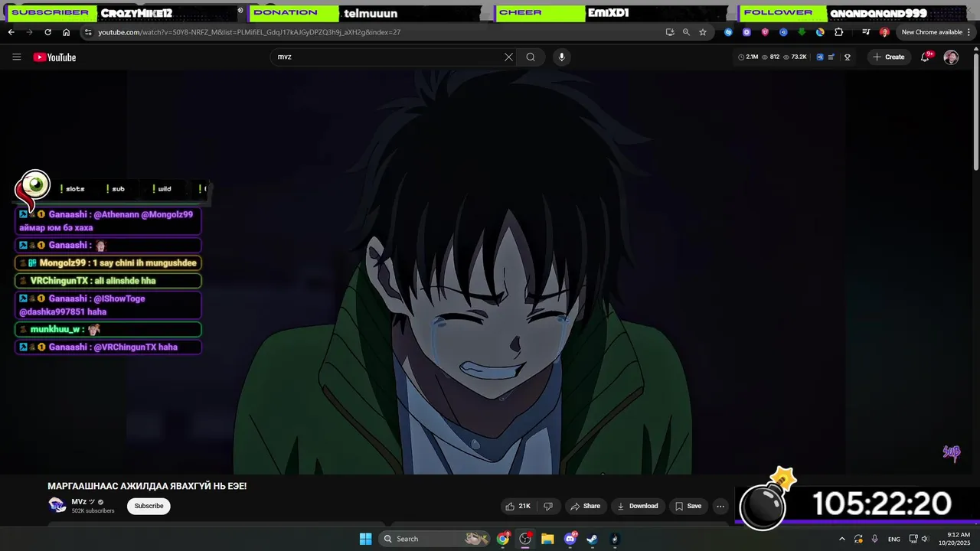Open volume control in system tray
This screenshot has width=980, height=551.
point(925,539)
